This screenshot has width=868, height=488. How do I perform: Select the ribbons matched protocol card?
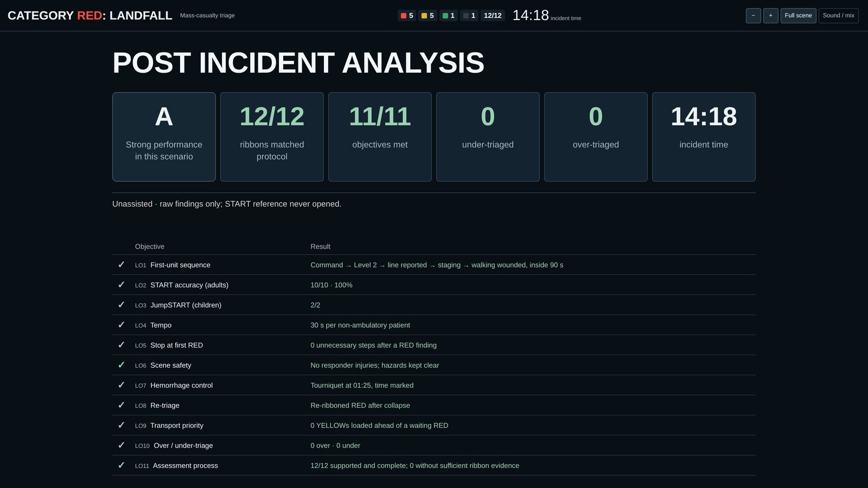(x=272, y=137)
